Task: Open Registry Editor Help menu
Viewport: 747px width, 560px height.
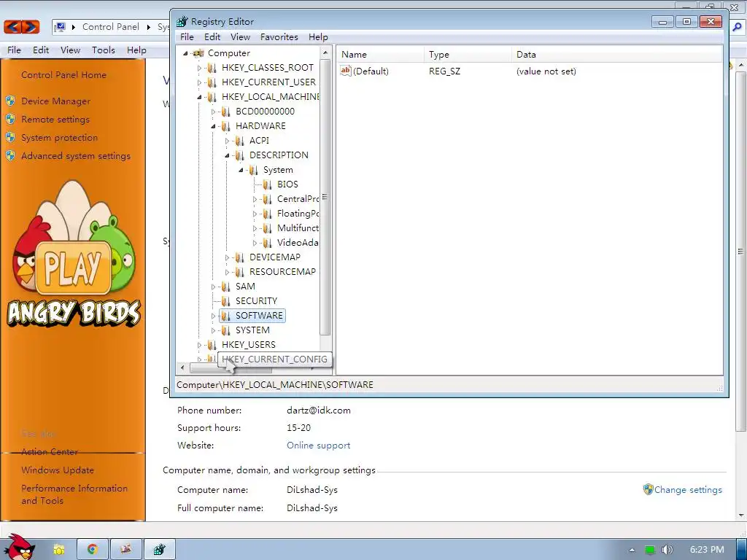Action: pos(318,37)
